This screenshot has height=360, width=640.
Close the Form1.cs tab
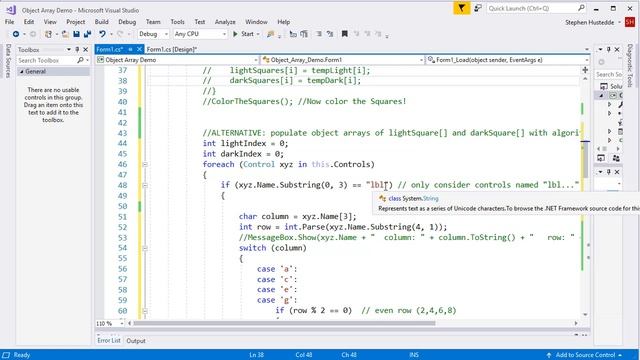coord(139,49)
